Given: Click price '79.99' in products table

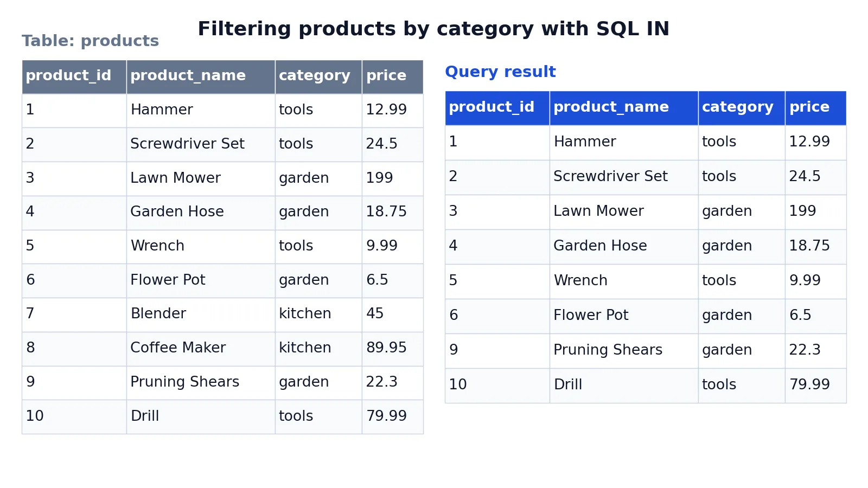Looking at the screenshot, I should (393, 417).
